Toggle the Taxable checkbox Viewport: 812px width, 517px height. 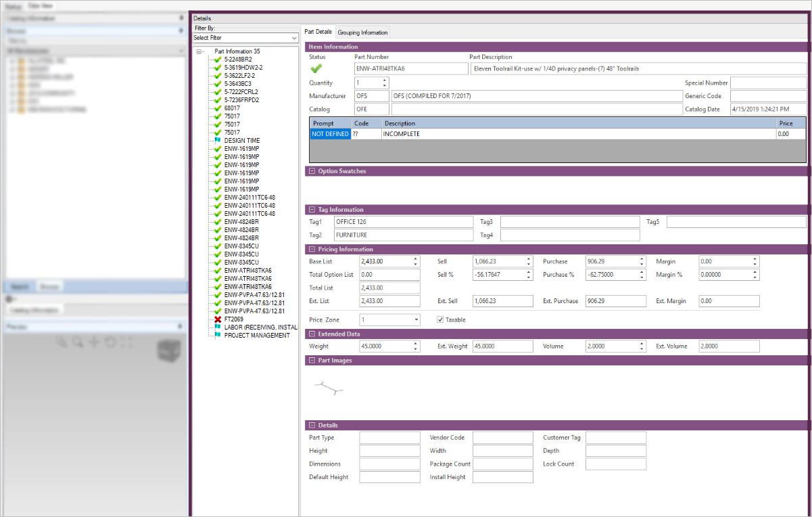[x=440, y=319]
